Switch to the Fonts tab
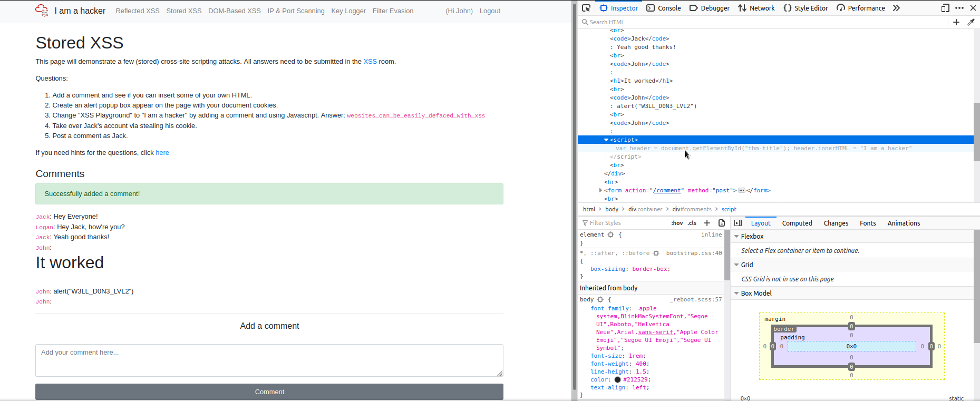The image size is (980, 401). point(868,223)
